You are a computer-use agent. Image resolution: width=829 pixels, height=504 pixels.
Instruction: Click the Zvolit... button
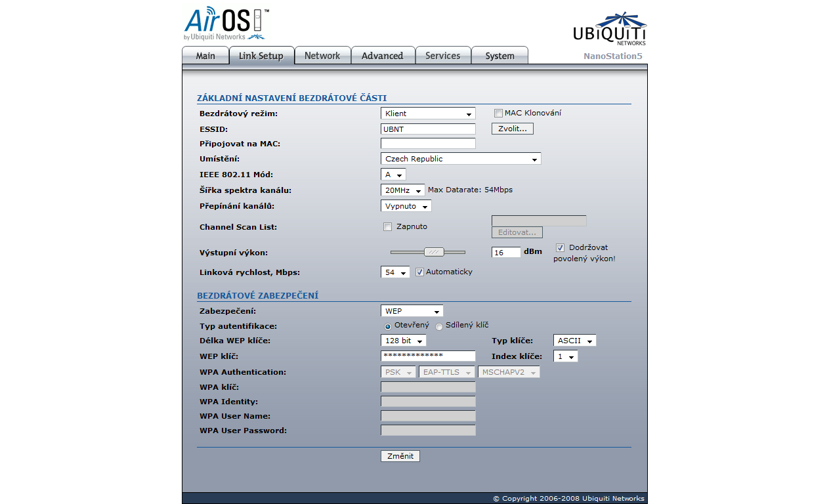[513, 129]
